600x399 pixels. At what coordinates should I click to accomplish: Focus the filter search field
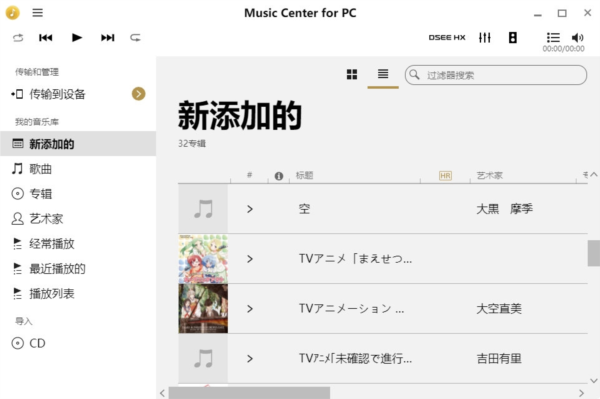click(496, 75)
